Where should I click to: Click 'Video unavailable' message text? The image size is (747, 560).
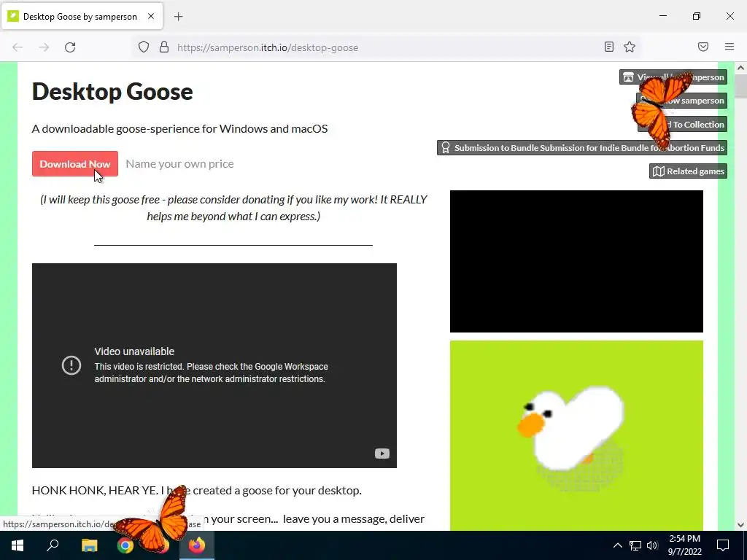pyautogui.click(x=134, y=351)
